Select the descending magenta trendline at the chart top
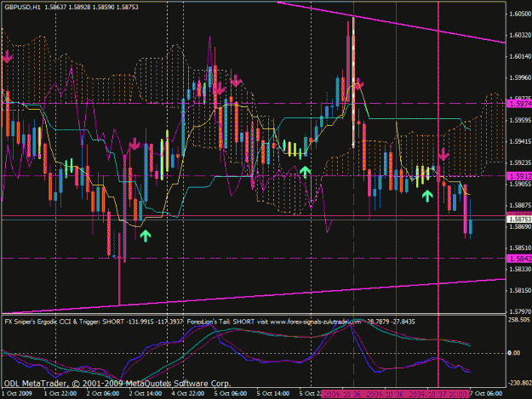This screenshot has width=532, height=399. click(392, 22)
